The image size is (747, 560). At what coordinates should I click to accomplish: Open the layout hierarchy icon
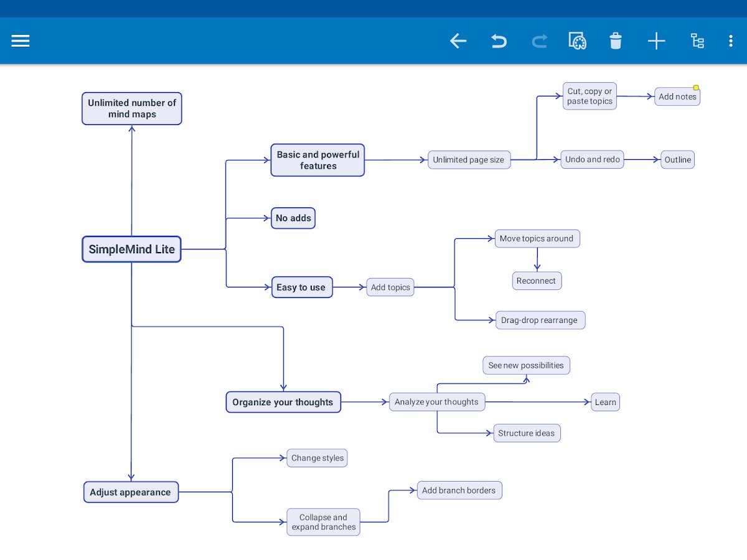(x=697, y=41)
